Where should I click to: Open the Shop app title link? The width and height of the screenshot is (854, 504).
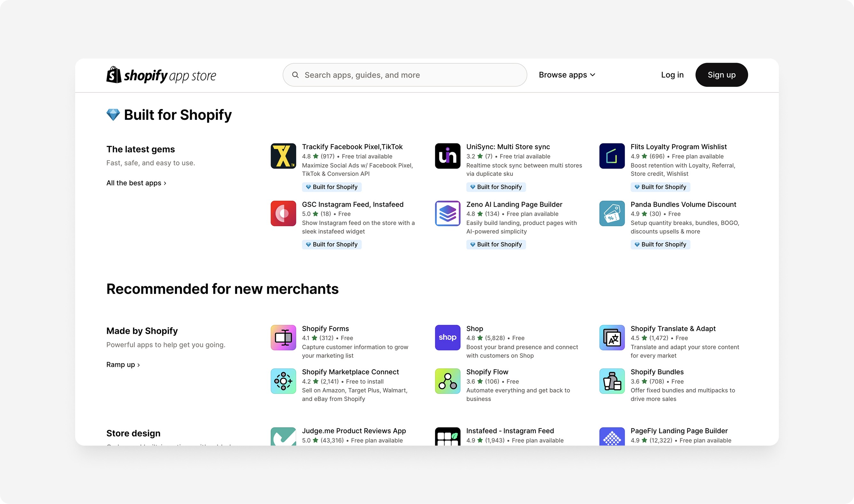click(x=474, y=329)
